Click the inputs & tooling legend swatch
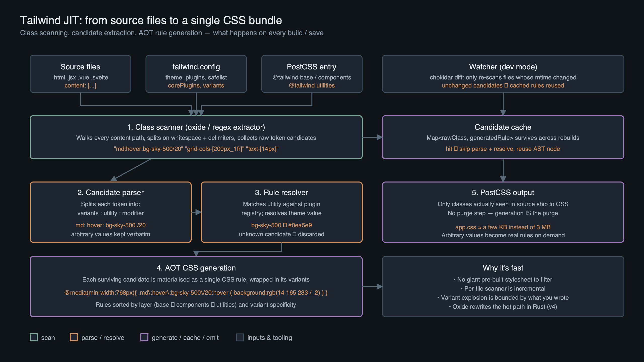The width and height of the screenshot is (644, 362). (x=240, y=337)
